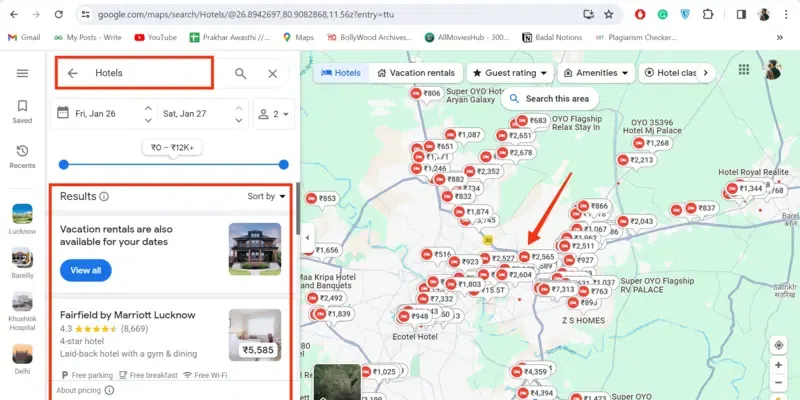800x400 pixels.
Task: Open the guests count dropdown
Action: (273, 114)
